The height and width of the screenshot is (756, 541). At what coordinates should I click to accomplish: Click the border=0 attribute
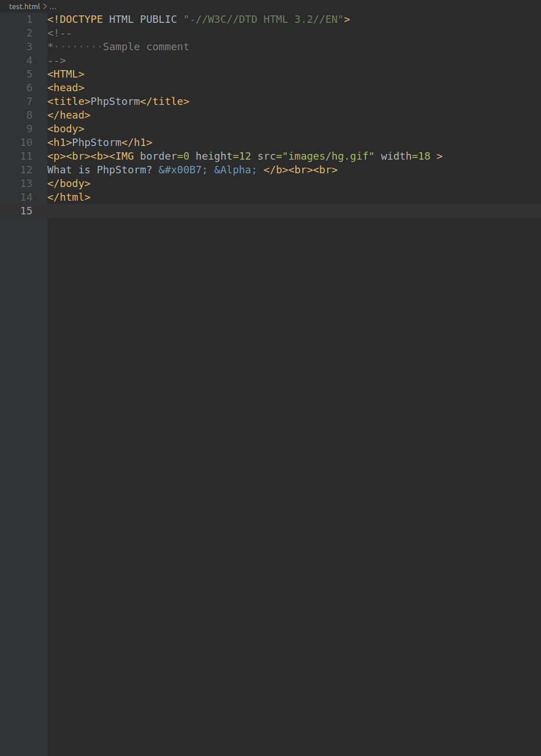pyautogui.click(x=165, y=156)
